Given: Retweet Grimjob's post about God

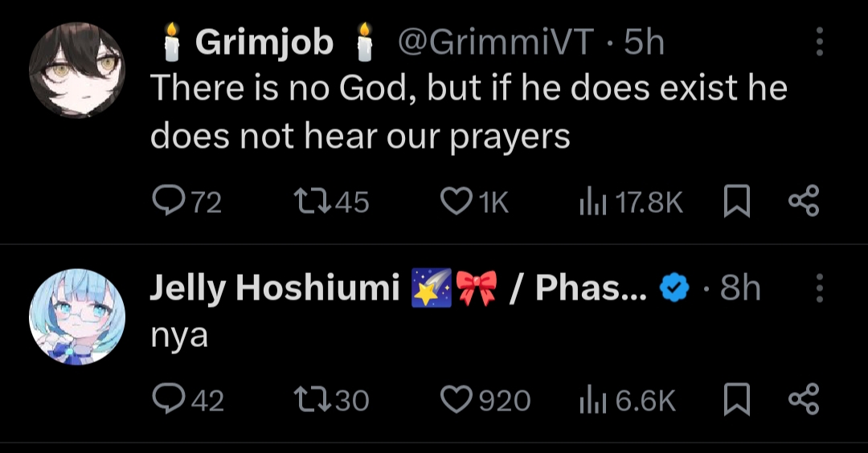Looking at the screenshot, I should [x=311, y=202].
